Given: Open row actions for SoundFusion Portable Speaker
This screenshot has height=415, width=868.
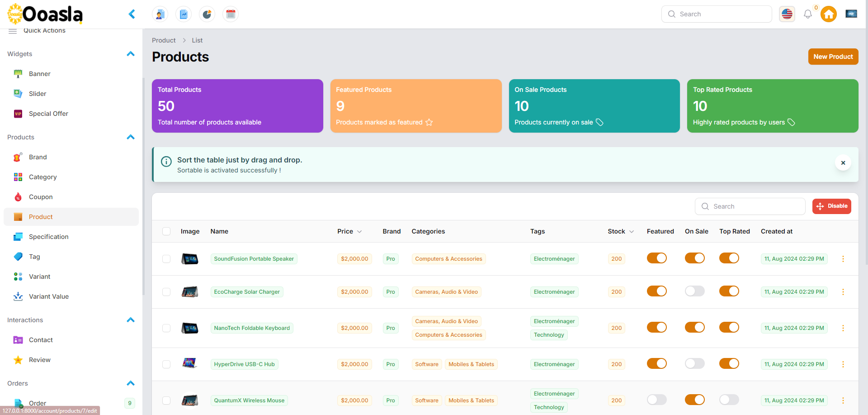Looking at the screenshot, I should [x=843, y=259].
